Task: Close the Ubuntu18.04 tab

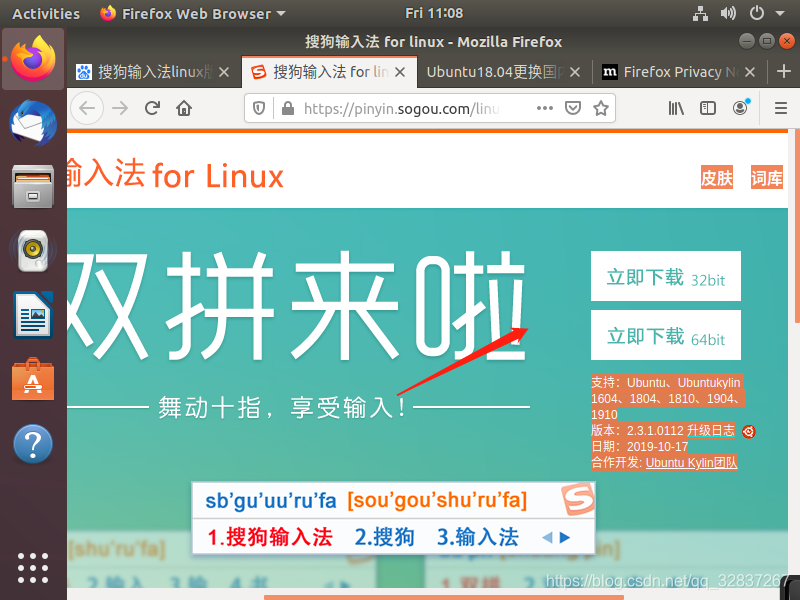Action: 575,72
